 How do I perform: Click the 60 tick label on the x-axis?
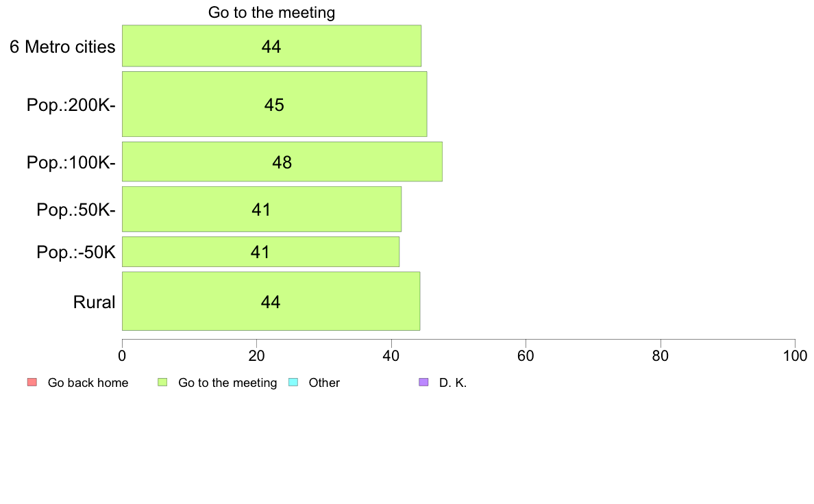(x=526, y=355)
